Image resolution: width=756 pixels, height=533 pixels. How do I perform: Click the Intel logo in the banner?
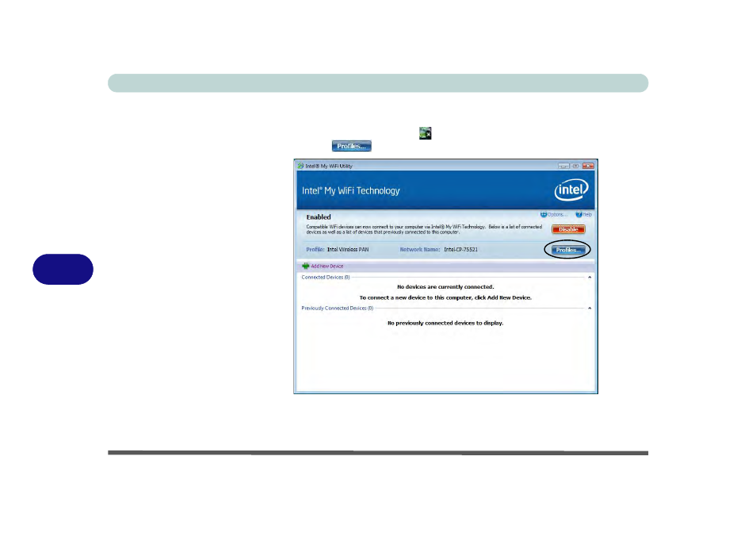(571, 190)
